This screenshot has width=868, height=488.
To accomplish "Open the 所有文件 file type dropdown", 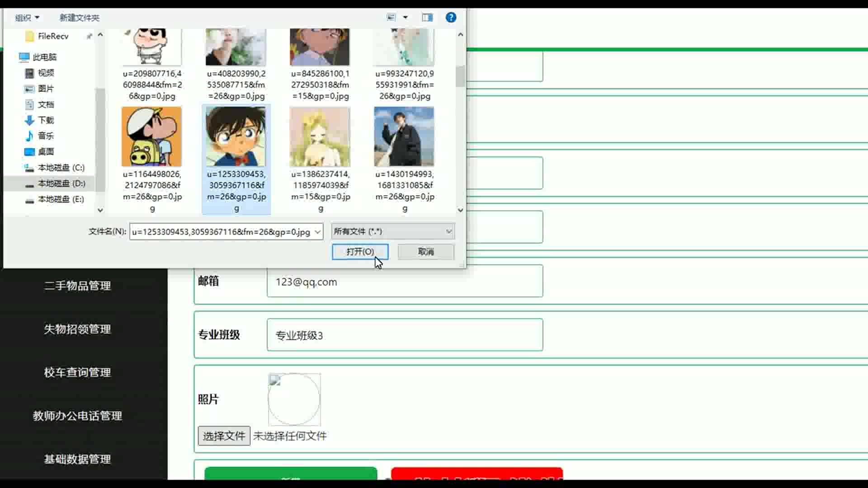I will (392, 231).
